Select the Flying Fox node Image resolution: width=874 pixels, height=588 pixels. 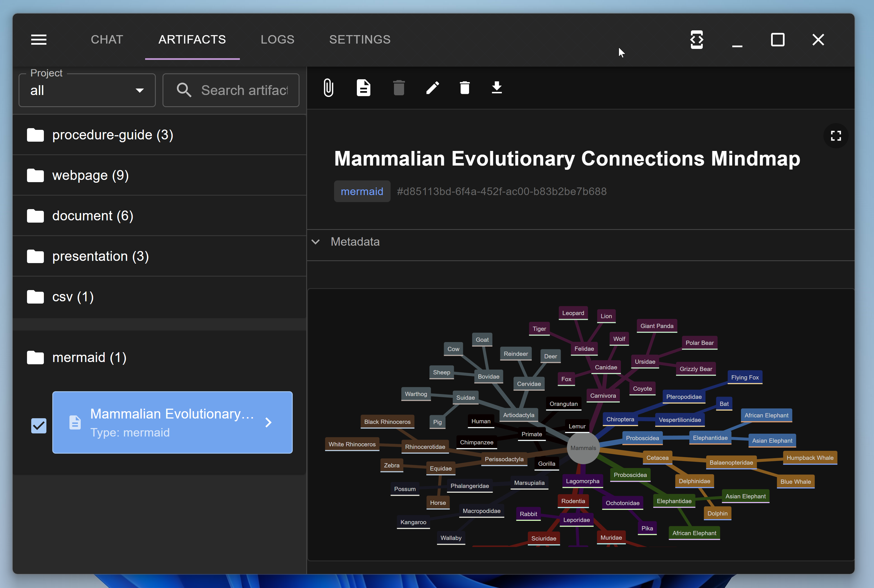[745, 378]
